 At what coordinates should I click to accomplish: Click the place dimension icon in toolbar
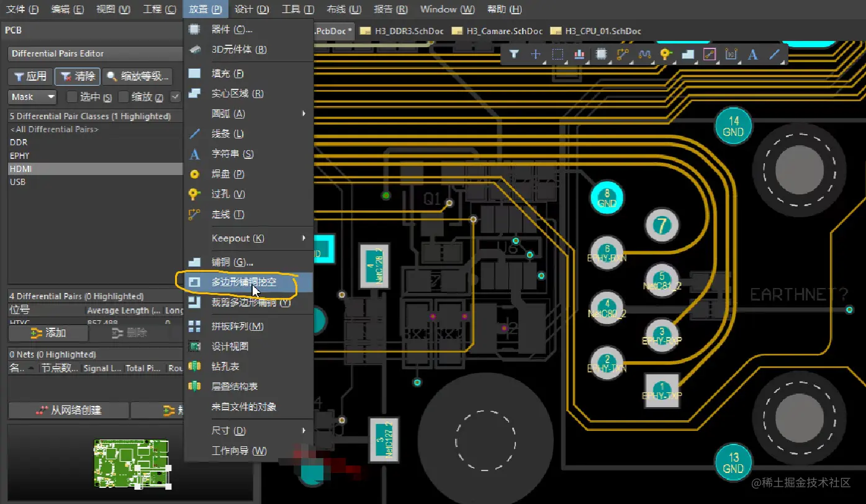[x=731, y=55]
